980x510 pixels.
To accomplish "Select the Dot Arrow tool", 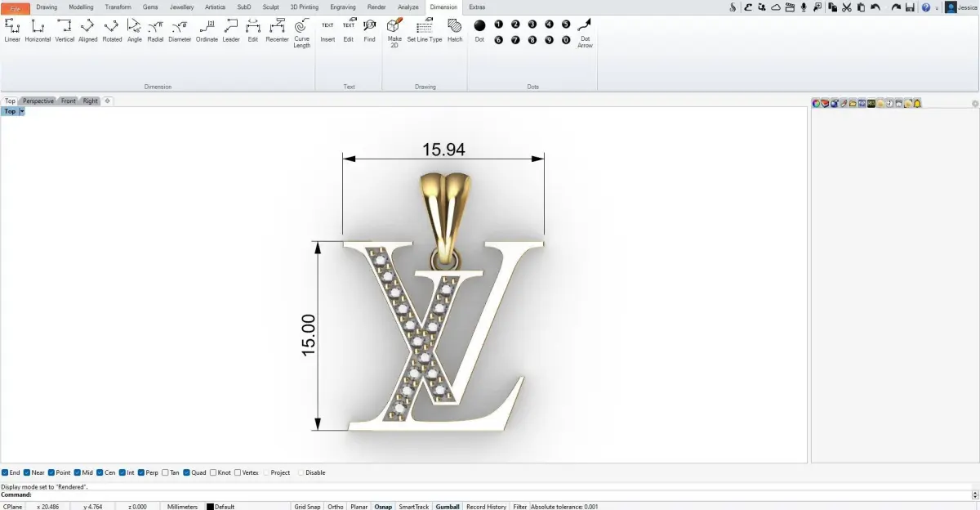I will click(x=585, y=34).
